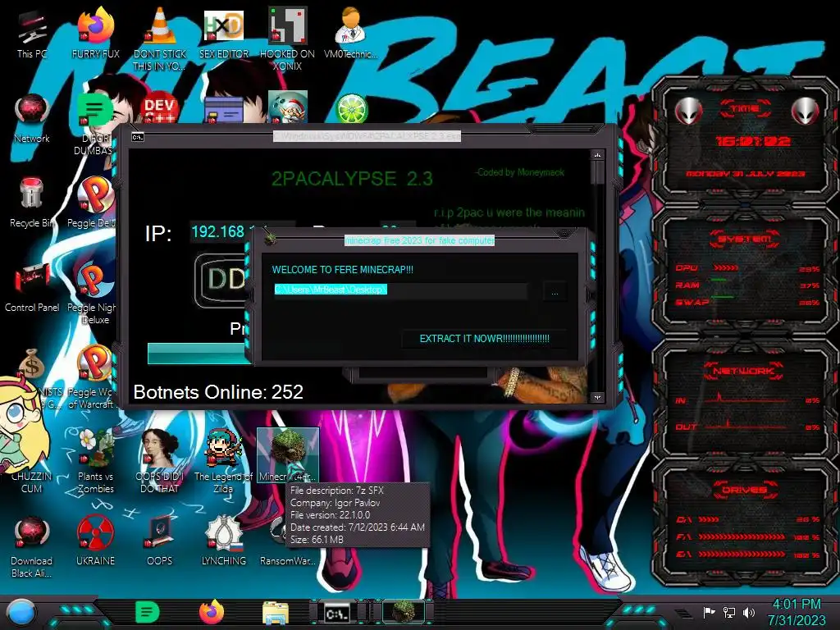This screenshot has height=630, width=840.
Task: Click the right alien head on Time gadget
Action: pos(806,111)
